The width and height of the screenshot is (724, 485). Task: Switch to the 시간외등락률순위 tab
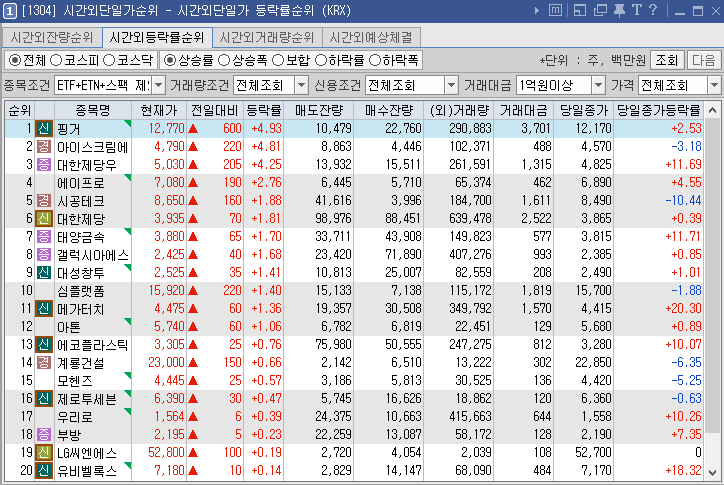click(157, 37)
